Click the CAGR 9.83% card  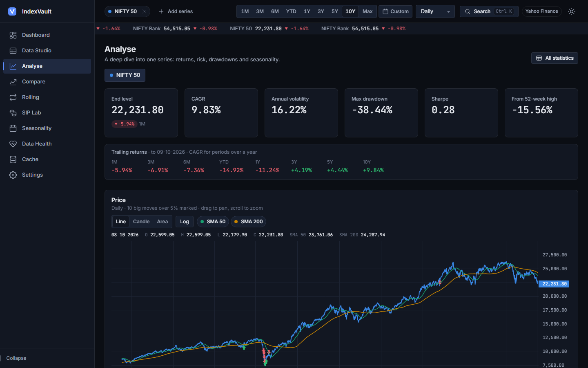[x=221, y=113]
